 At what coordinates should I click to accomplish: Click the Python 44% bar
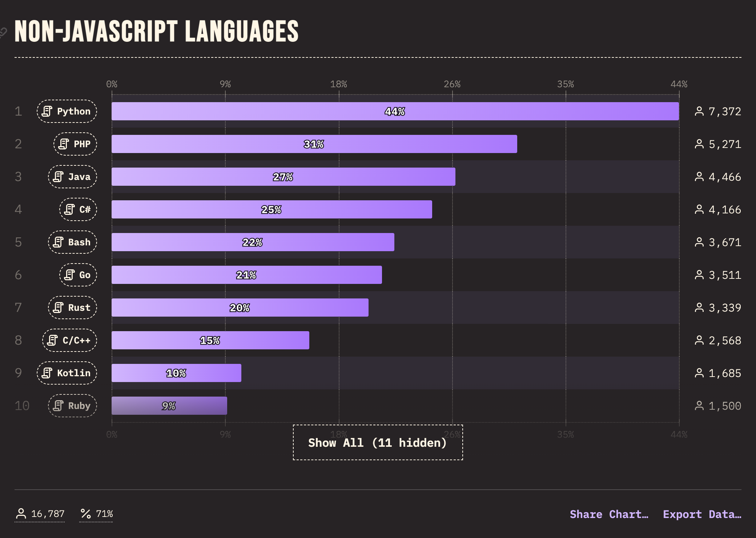395,111
